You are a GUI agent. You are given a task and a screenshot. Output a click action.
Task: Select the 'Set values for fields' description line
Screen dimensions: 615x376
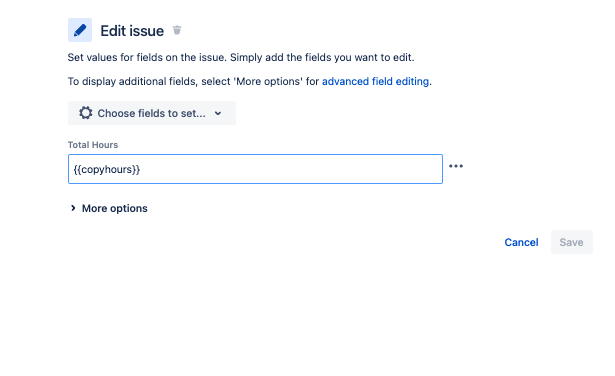pos(241,57)
